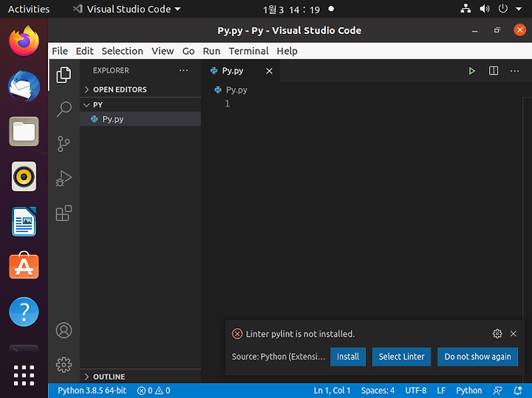Open Ubuntu Software from the dock

pyautogui.click(x=24, y=266)
